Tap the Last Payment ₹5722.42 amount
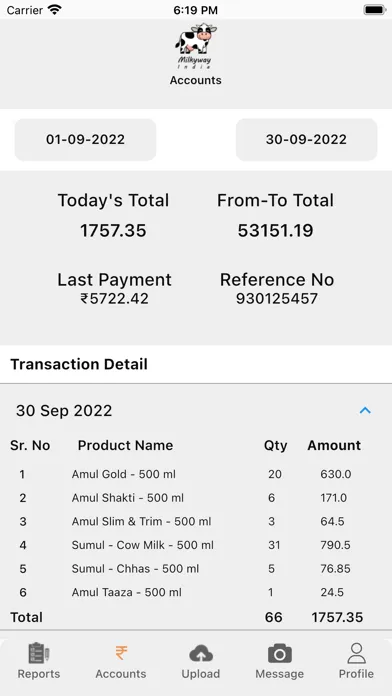The width and height of the screenshot is (392, 696). (x=115, y=299)
